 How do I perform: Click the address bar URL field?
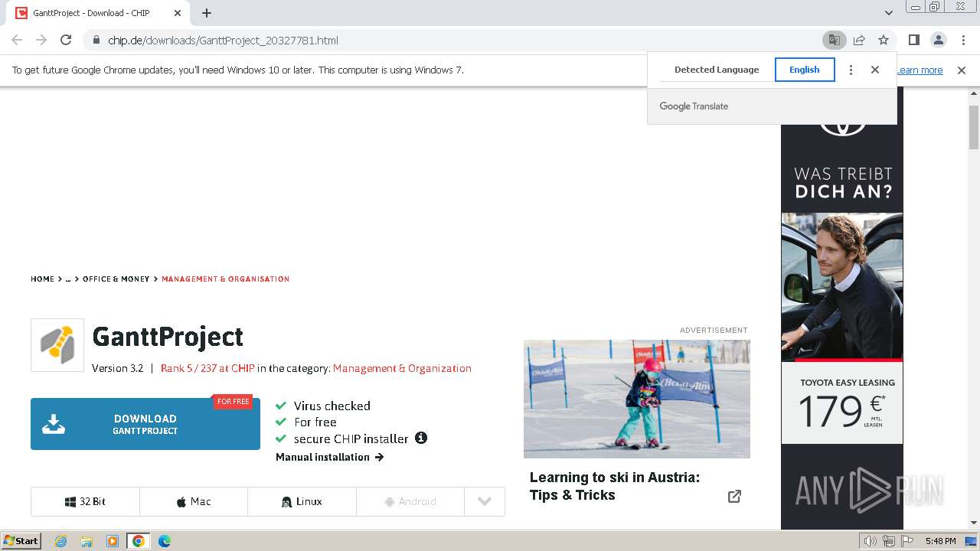pos(452,40)
